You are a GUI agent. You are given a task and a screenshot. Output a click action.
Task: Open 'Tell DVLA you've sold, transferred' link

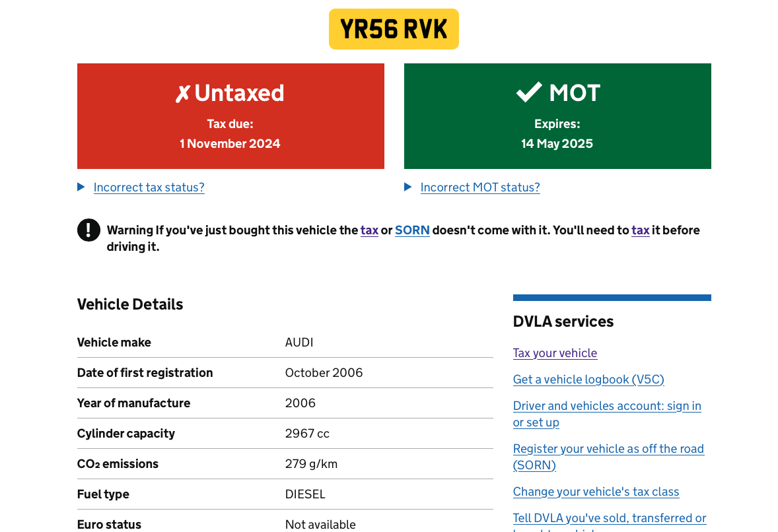click(609, 518)
